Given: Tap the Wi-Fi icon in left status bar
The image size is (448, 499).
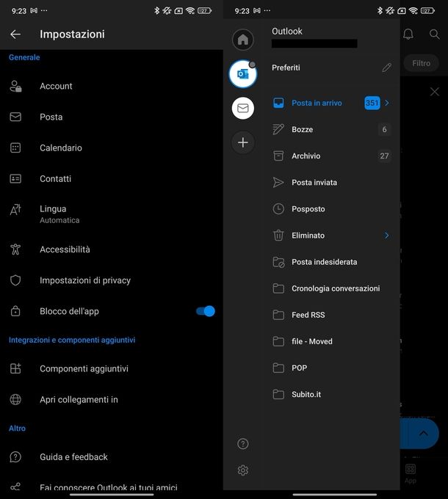Looking at the screenshot, I should [x=190, y=11].
